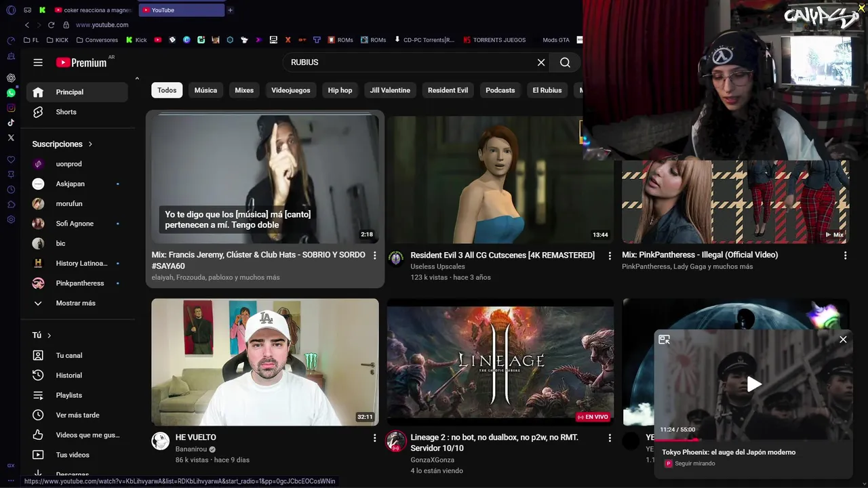Open X (Twitter) in the Opera sidebar
868x488 pixels.
pyautogui.click(x=11, y=138)
